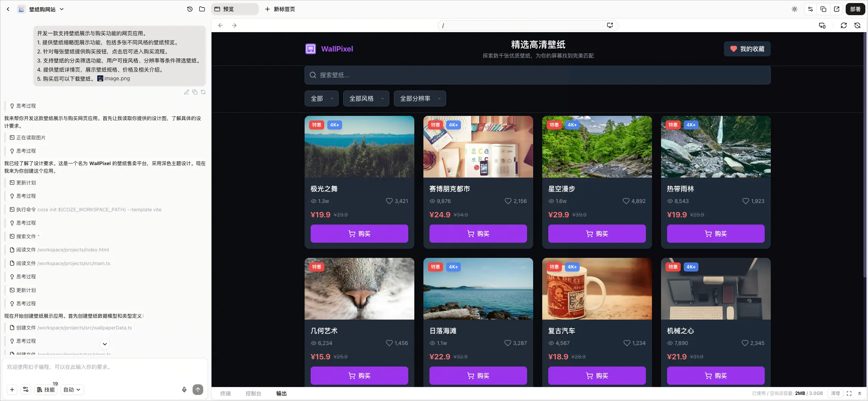
Task: Open the history clock icon
Action: [190, 9]
